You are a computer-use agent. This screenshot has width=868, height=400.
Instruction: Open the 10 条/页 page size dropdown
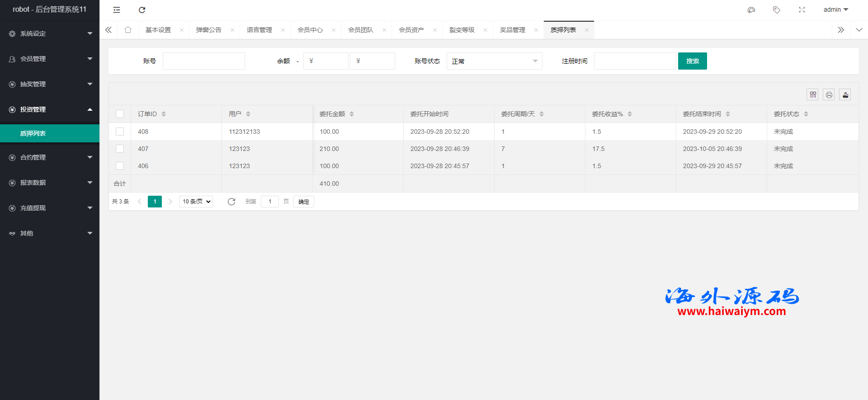click(196, 202)
